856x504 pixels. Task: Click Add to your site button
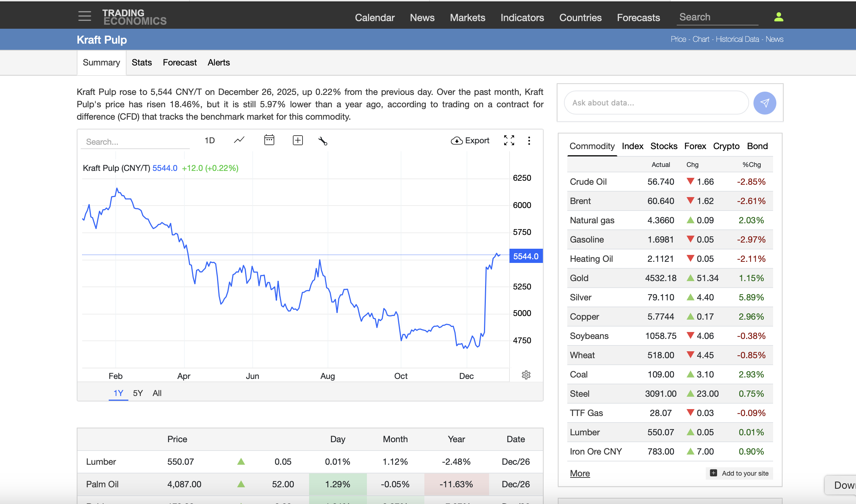739,473
